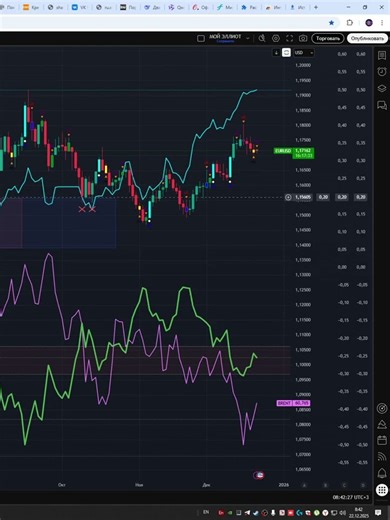Open the Steam tray icon
Viewport: 390px width, 520px height.
click(x=256, y=512)
